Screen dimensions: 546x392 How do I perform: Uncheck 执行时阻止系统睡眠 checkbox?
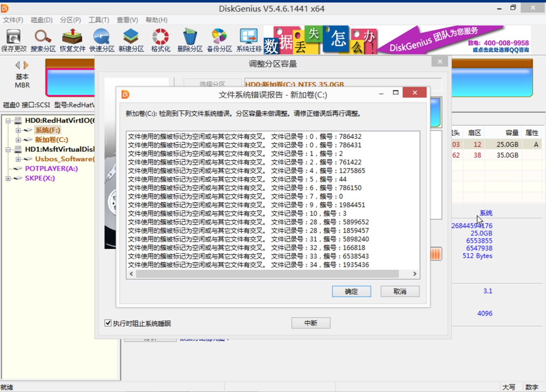(x=108, y=323)
